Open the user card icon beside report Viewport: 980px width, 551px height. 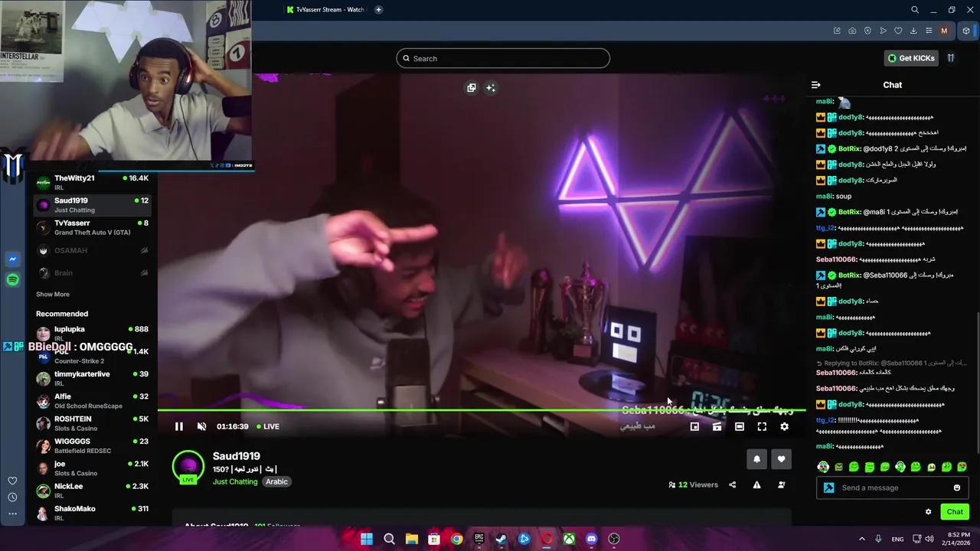coord(781,484)
